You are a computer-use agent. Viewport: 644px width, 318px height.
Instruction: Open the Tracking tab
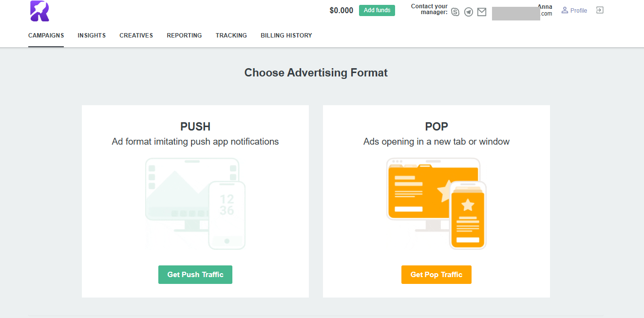231,36
